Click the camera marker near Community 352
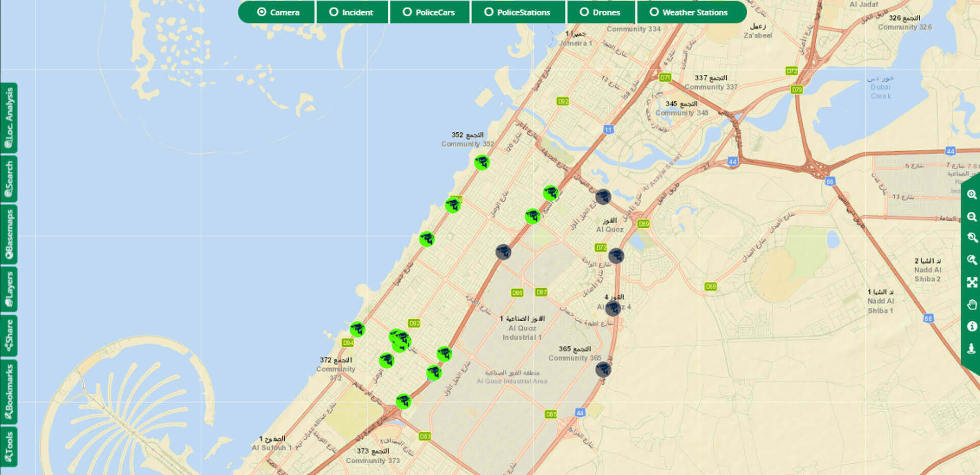The image size is (980, 475). (481, 163)
